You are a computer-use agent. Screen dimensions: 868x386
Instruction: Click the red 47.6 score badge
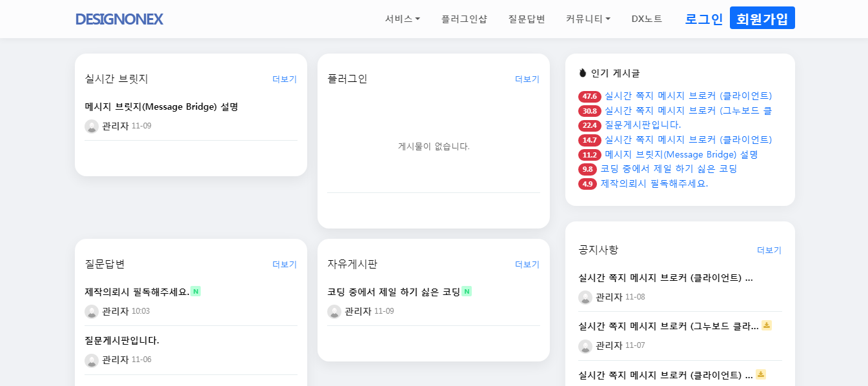(x=589, y=97)
